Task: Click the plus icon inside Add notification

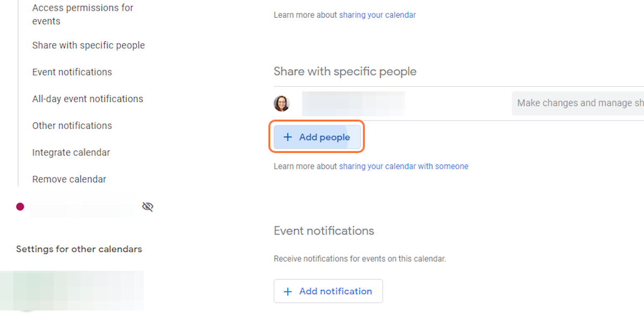Action: [x=289, y=291]
